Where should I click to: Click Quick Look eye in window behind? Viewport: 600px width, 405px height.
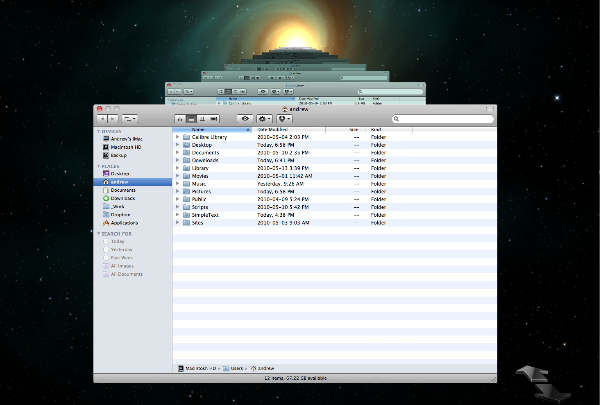(262, 91)
